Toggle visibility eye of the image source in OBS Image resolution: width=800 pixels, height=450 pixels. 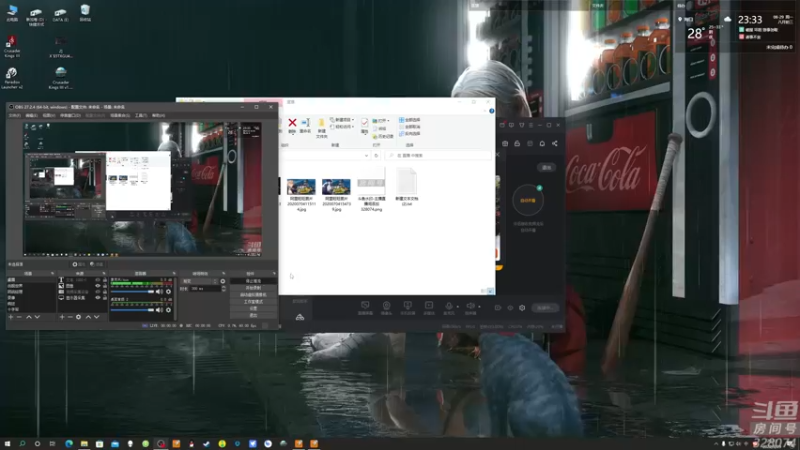click(x=97, y=286)
